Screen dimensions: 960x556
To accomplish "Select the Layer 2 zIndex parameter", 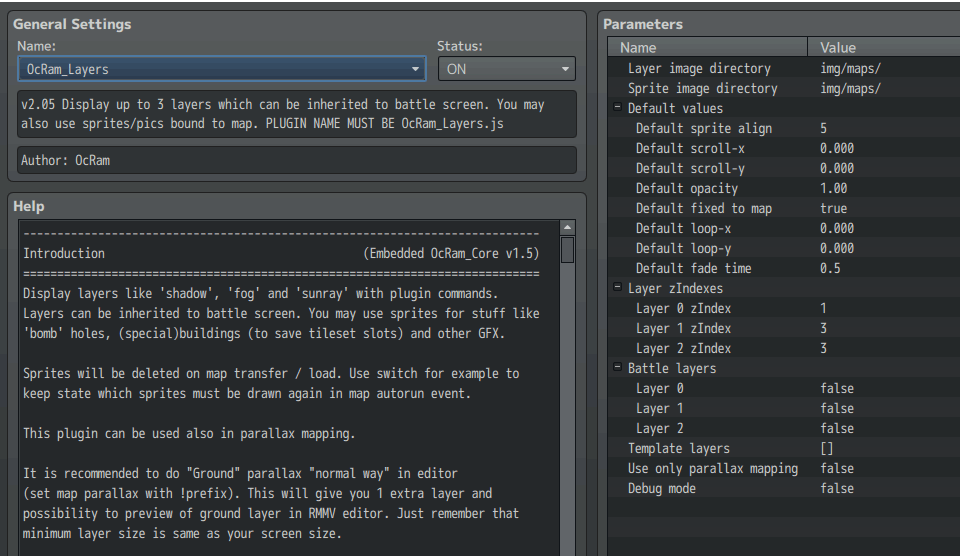I will [784, 348].
